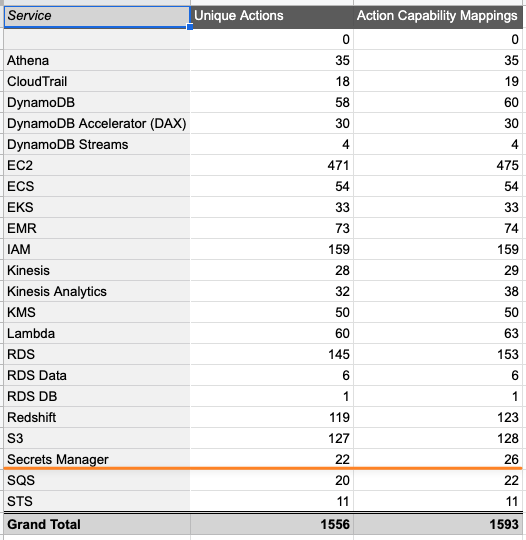Image resolution: width=526 pixels, height=540 pixels.
Task: Select the Grand Total label cell
Action: coord(97,525)
